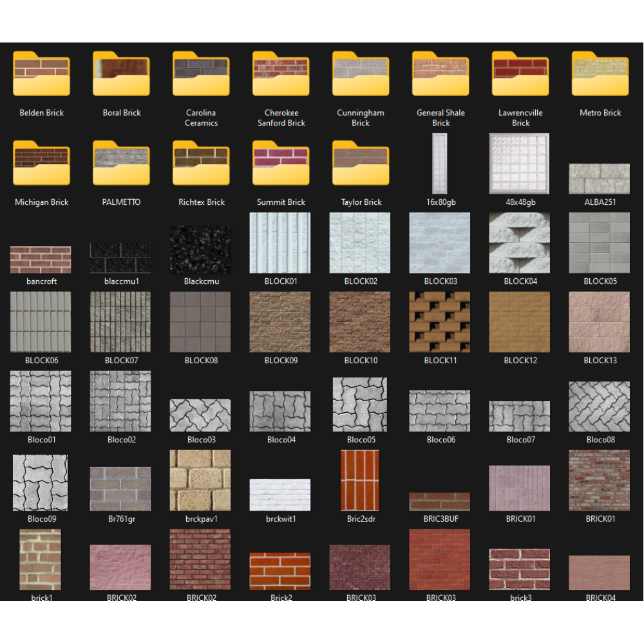The width and height of the screenshot is (644, 644).
Task: Select the BLOCK03 texture file
Action: tap(439, 243)
